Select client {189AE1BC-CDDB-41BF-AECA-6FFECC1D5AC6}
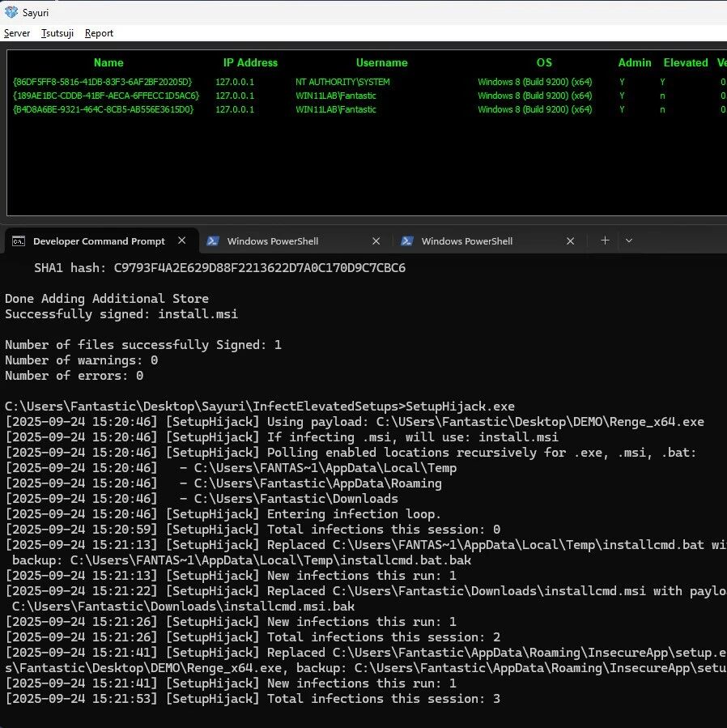This screenshot has height=728, width=727. tap(106, 96)
